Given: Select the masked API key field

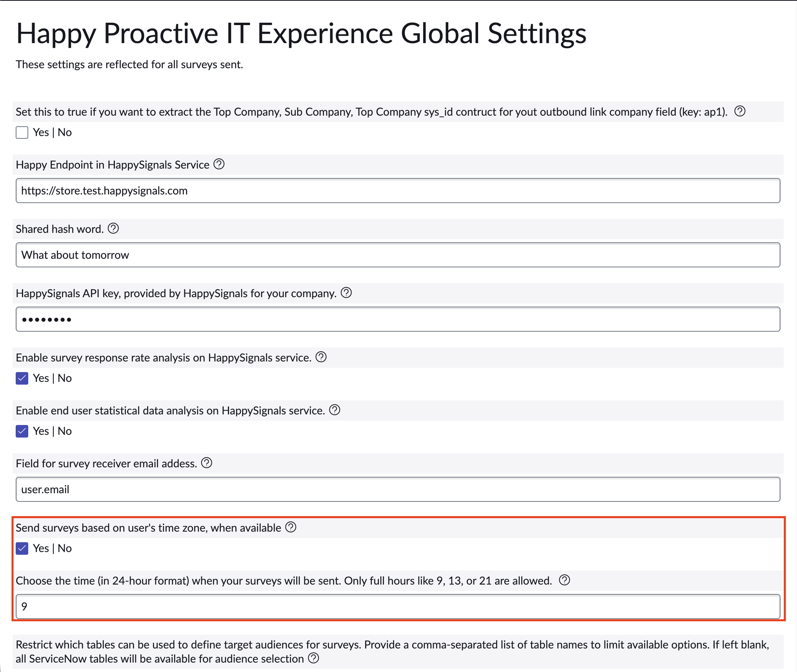Looking at the screenshot, I should tap(398, 319).
